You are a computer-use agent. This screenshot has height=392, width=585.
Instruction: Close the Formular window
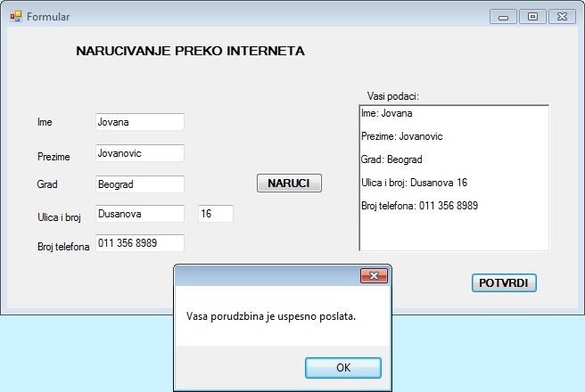[561, 16]
